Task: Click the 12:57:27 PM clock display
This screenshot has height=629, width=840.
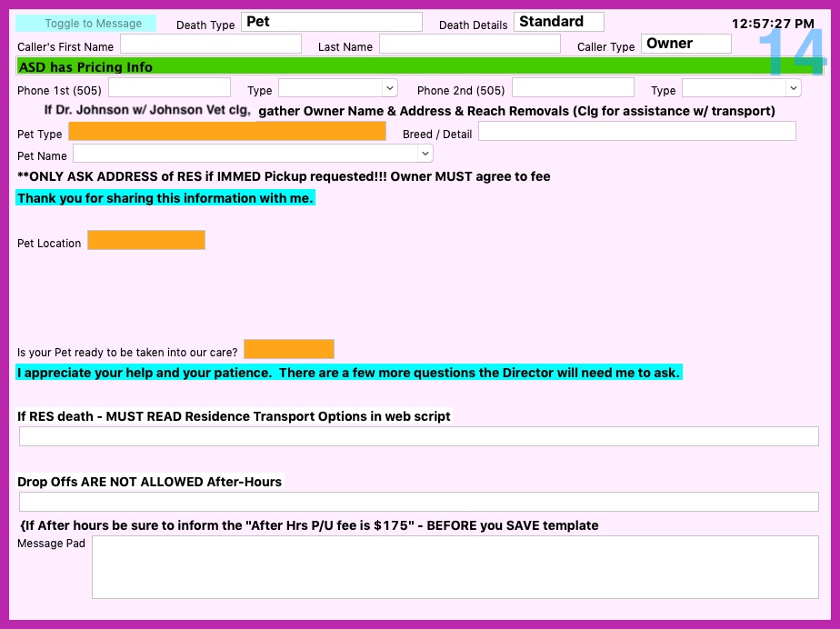Action: pos(773,24)
